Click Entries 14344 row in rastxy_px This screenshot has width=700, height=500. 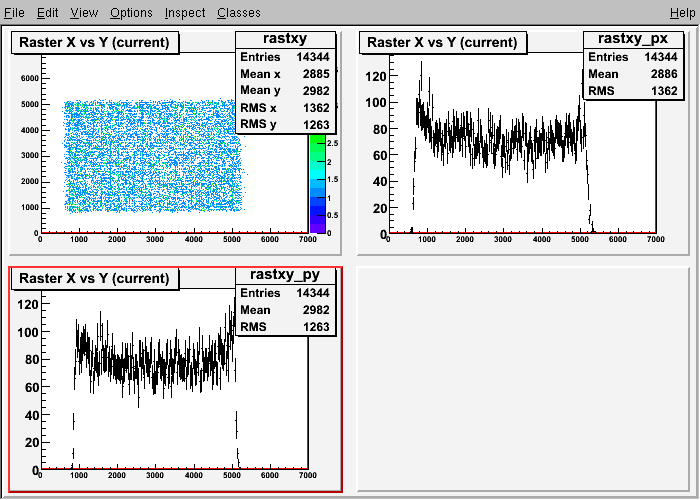pos(633,57)
